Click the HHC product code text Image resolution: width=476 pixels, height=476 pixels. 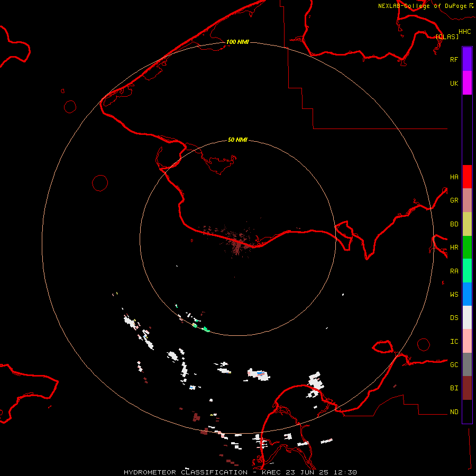click(x=464, y=32)
